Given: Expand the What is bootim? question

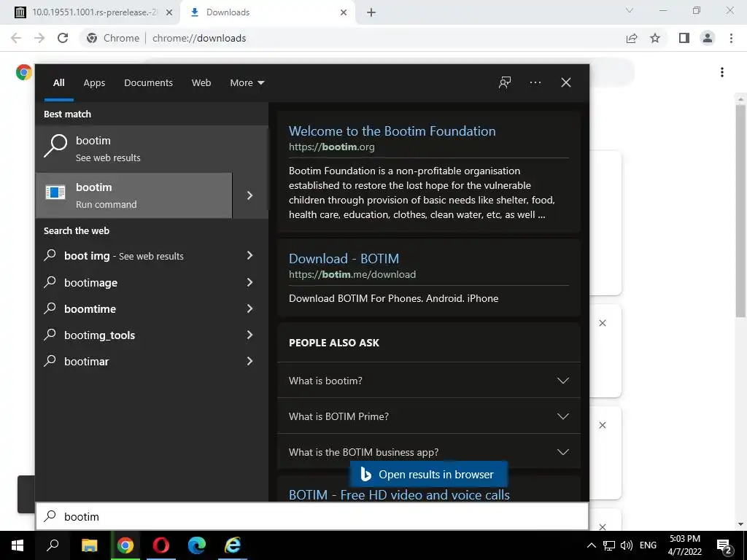Looking at the screenshot, I should [x=429, y=381].
